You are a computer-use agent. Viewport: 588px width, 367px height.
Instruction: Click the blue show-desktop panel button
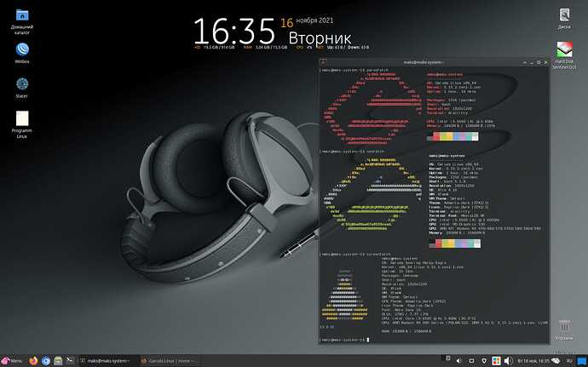pyautogui.click(x=582, y=361)
